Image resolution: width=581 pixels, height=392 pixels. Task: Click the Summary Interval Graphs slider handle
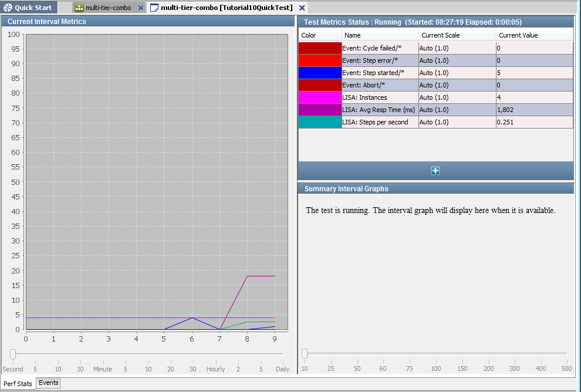[304, 354]
